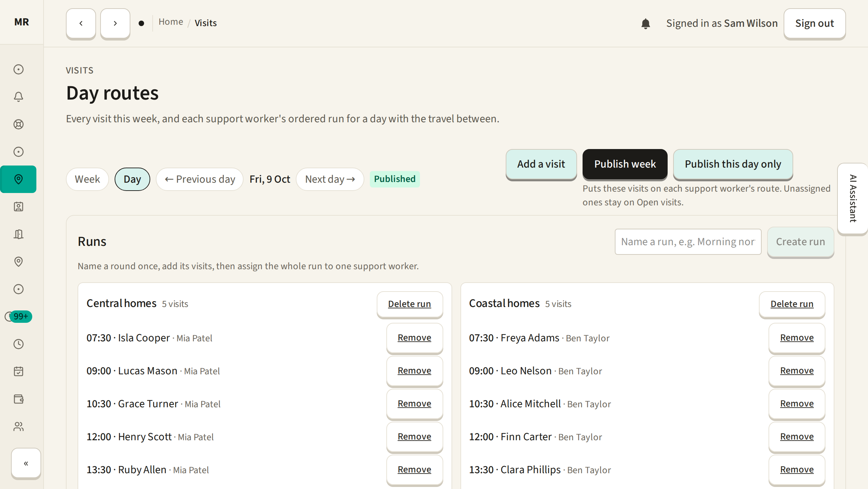Open the AI Assistant side tab
Viewport: 868px width, 489px height.
(853, 198)
